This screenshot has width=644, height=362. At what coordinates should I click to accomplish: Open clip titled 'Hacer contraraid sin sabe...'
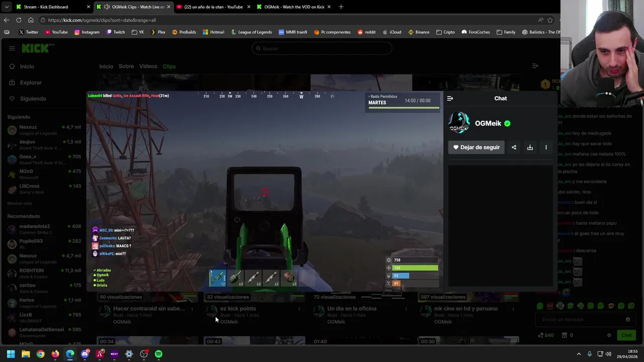149,309
